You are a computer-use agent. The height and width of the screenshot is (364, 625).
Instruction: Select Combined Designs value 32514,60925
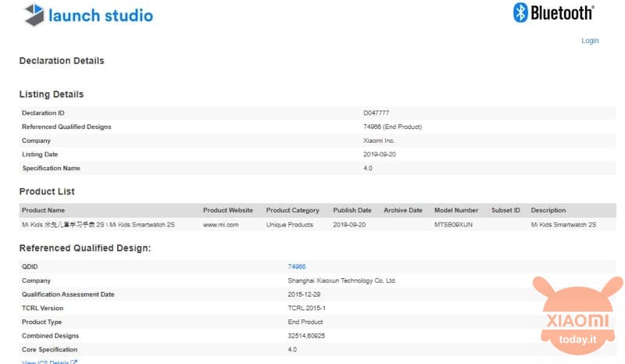(x=306, y=336)
